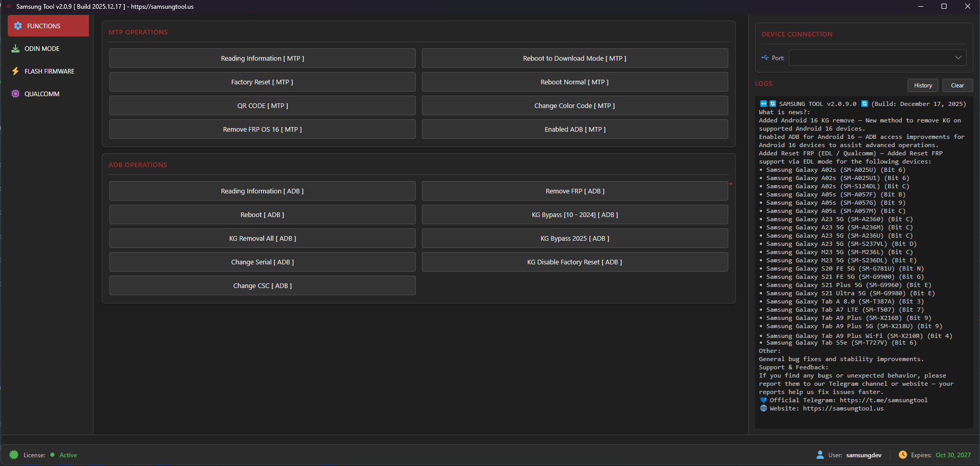Click Remove FRP OS 16 [ MTP ]
This screenshot has width=980, height=466.
(262, 129)
